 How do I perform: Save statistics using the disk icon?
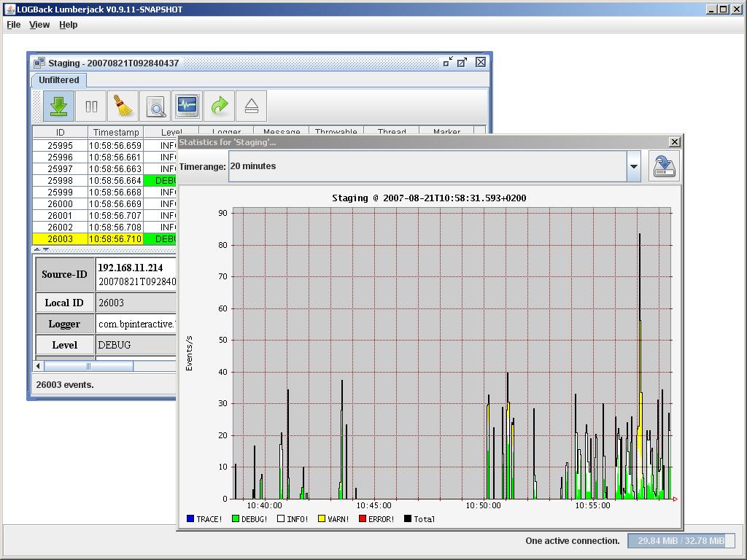pos(664,166)
